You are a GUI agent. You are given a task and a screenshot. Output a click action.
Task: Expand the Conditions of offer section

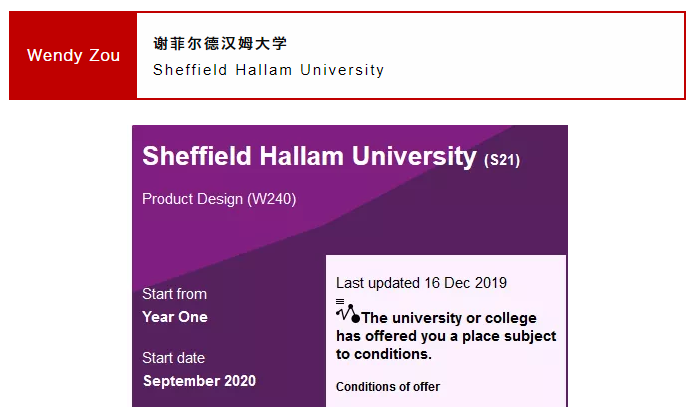tap(388, 387)
